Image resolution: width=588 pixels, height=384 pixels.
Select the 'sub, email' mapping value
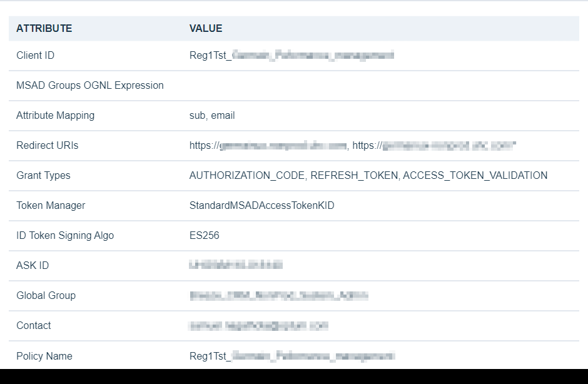[212, 116]
